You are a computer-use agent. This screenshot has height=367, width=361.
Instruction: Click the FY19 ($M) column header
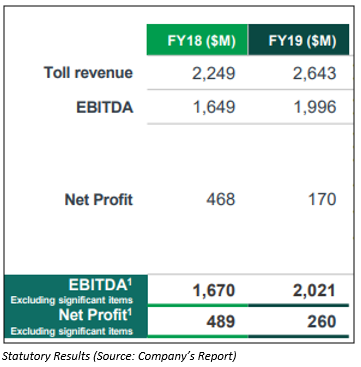tap(298, 40)
